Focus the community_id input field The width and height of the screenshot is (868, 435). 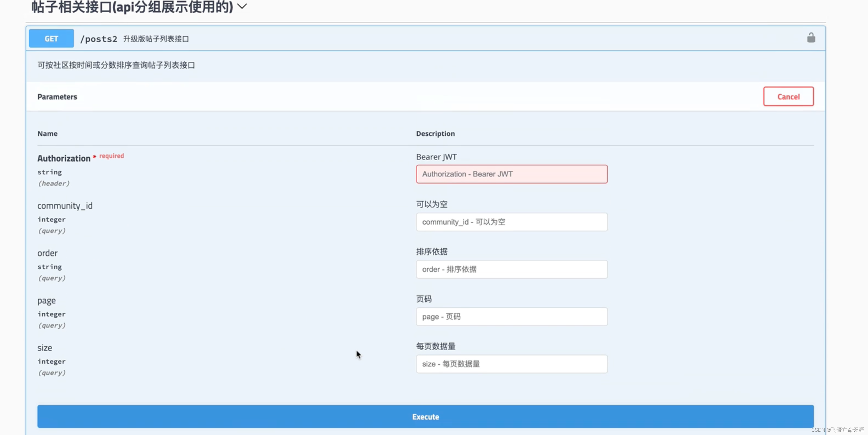(512, 222)
